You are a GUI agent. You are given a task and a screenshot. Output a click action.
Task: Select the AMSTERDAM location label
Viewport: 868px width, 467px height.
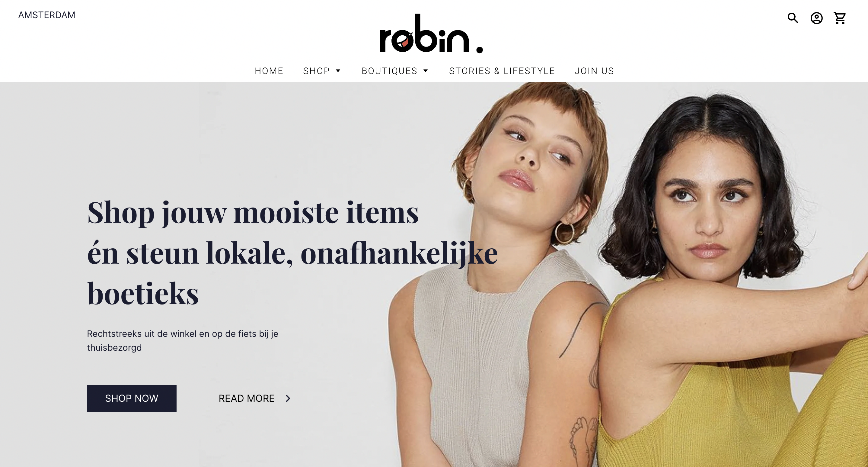pyautogui.click(x=47, y=15)
